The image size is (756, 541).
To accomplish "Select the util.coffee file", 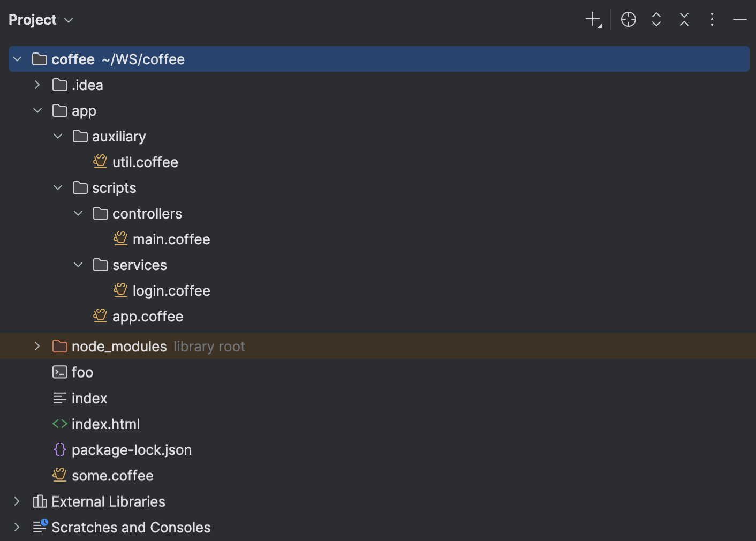I will point(145,162).
